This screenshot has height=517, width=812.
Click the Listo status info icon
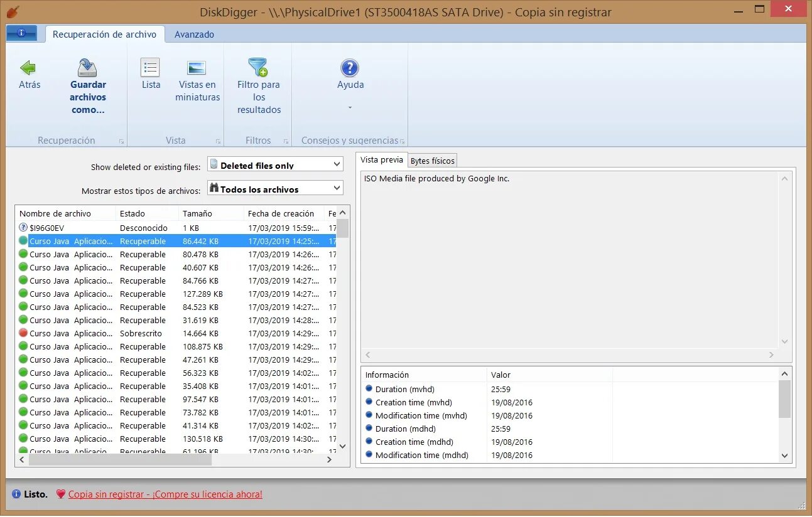point(16,494)
